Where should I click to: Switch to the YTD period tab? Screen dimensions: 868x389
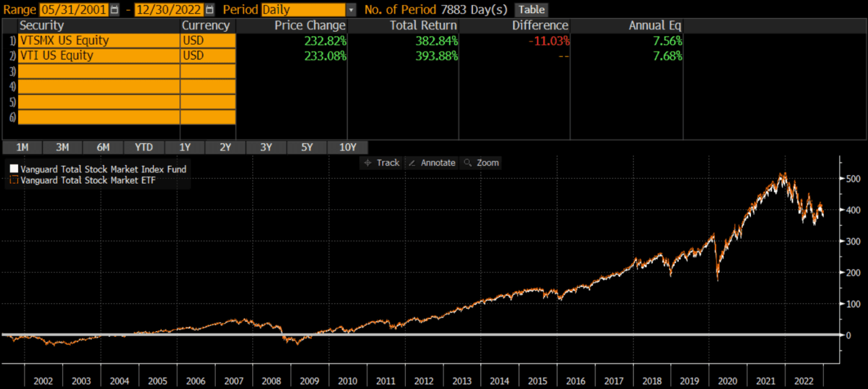pyautogui.click(x=143, y=147)
